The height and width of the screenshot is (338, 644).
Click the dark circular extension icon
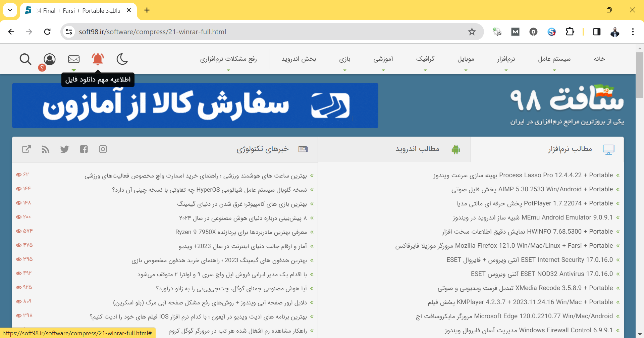click(533, 32)
